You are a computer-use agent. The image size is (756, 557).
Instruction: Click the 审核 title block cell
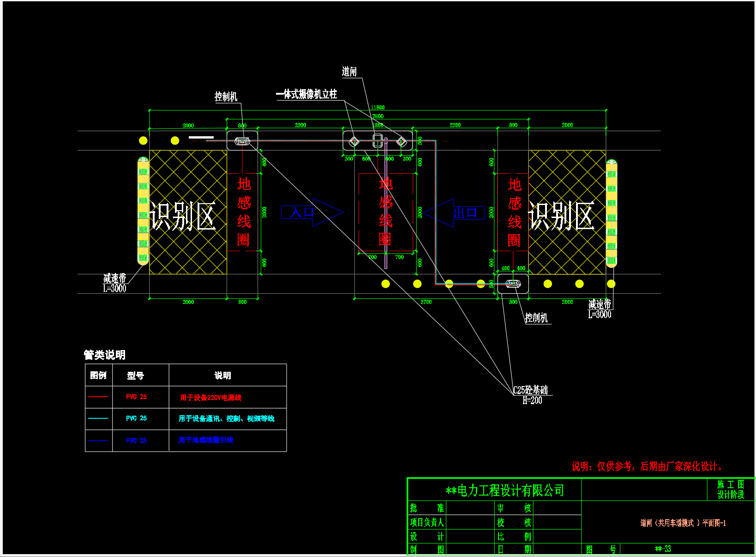[x=514, y=508]
